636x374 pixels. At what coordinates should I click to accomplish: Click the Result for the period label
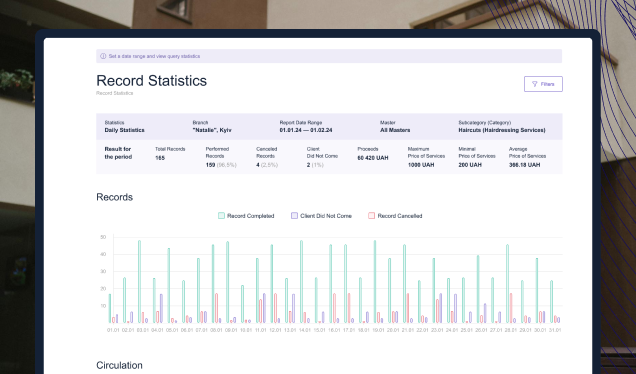click(118, 153)
